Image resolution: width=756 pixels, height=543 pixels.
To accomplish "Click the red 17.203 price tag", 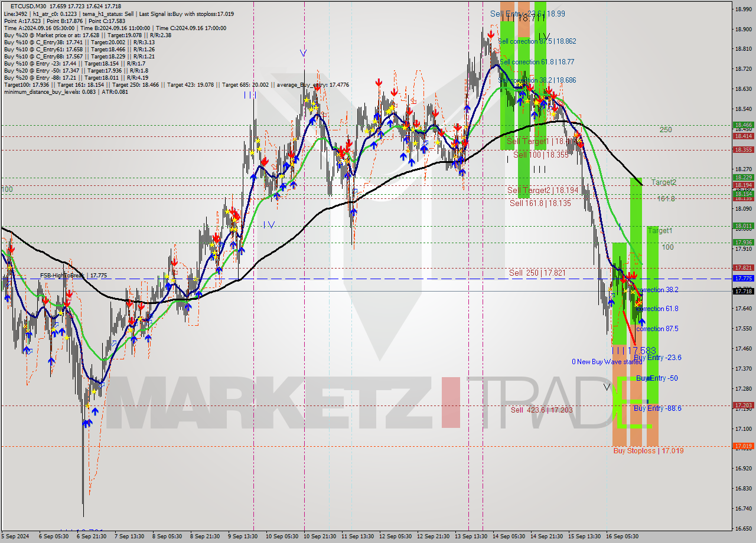I will pos(743,405).
